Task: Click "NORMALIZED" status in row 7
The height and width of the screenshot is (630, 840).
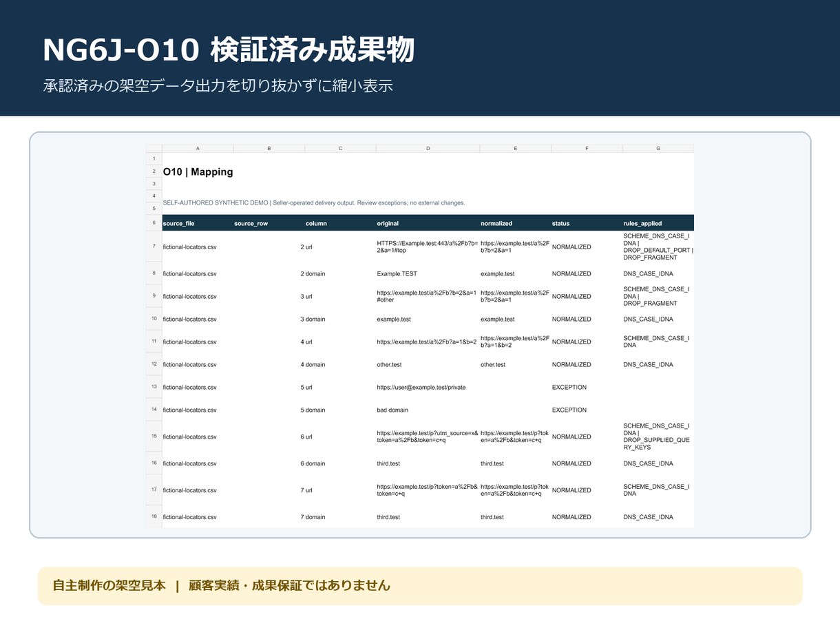Action: (571, 246)
